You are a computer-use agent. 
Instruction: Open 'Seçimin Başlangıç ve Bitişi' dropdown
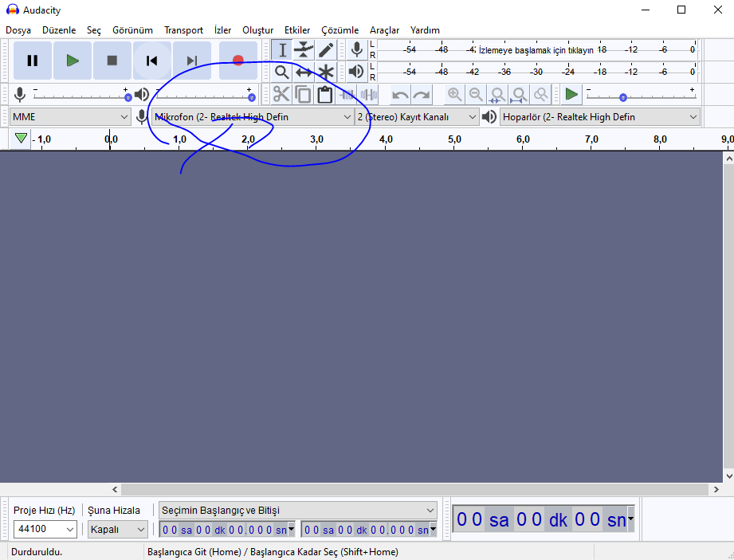(298, 511)
